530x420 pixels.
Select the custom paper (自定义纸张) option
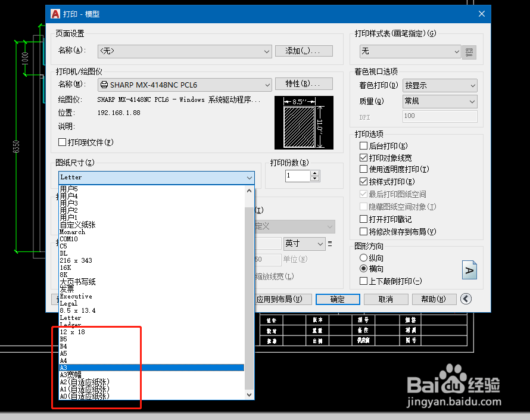pos(152,225)
